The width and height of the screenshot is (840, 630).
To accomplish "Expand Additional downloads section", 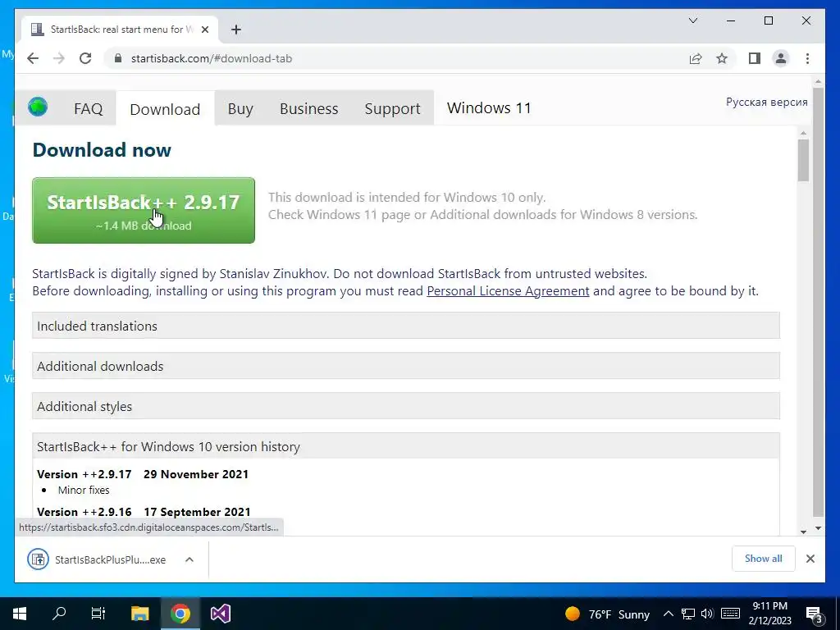I will [405, 366].
